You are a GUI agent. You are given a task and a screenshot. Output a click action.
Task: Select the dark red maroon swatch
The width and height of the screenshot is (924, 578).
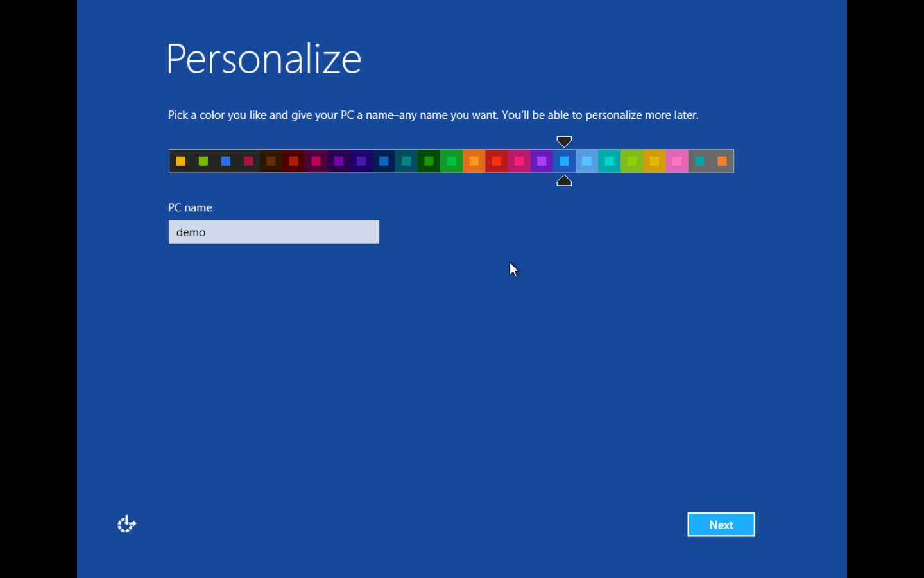[293, 161]
